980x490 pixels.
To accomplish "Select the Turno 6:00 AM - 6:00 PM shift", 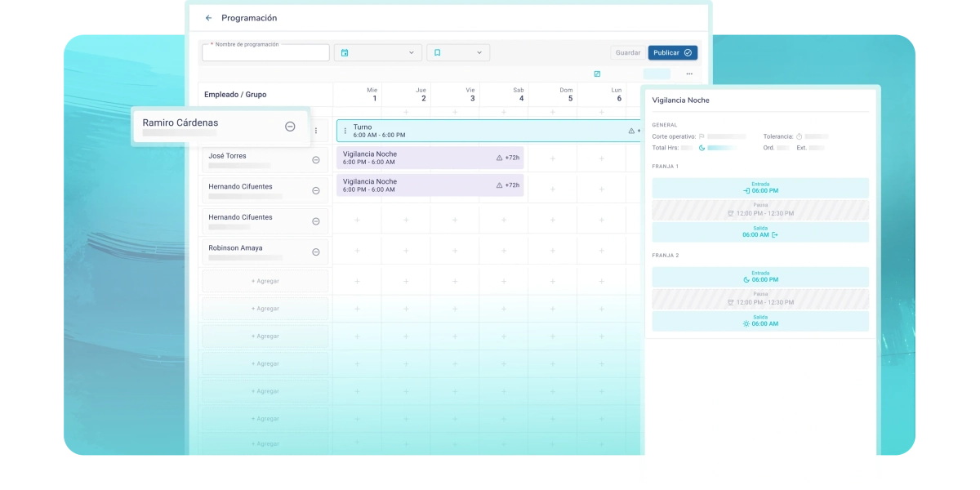I will coord(488,131).
